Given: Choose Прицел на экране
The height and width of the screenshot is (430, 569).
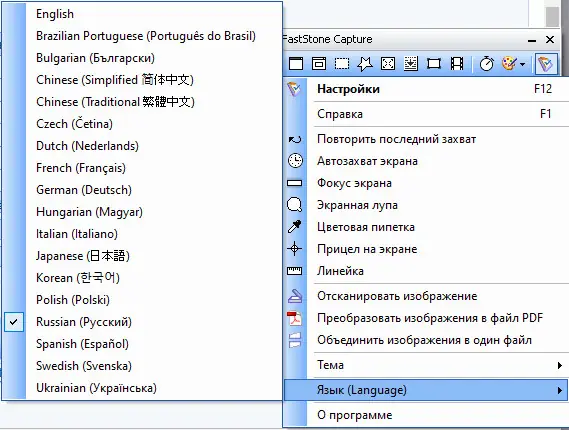Looking at the screenshot, I should coord(426,249).
